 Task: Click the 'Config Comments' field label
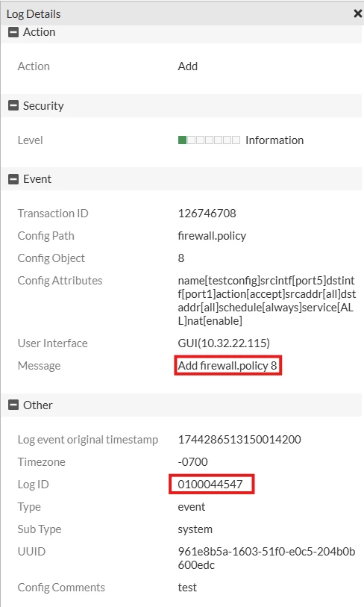point(61,588)
